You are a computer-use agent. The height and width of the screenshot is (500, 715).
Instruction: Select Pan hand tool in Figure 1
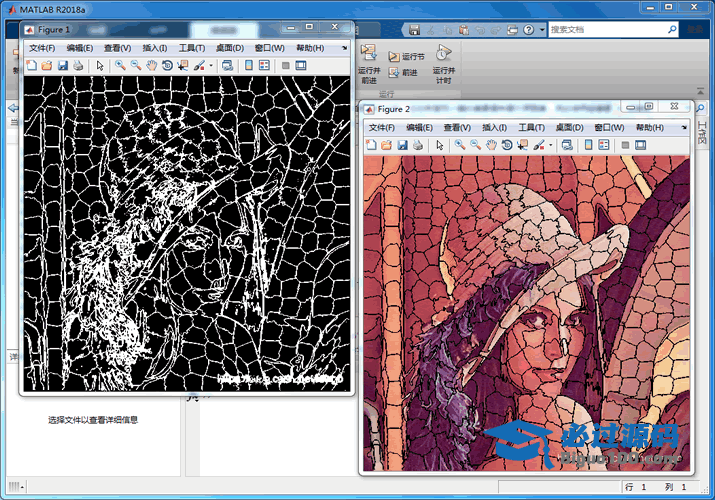(x=151, y=66)
